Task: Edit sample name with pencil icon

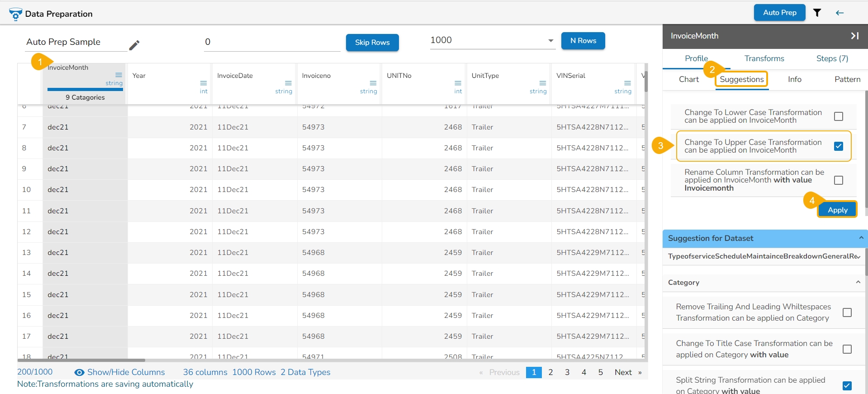Action: point(134,45)
